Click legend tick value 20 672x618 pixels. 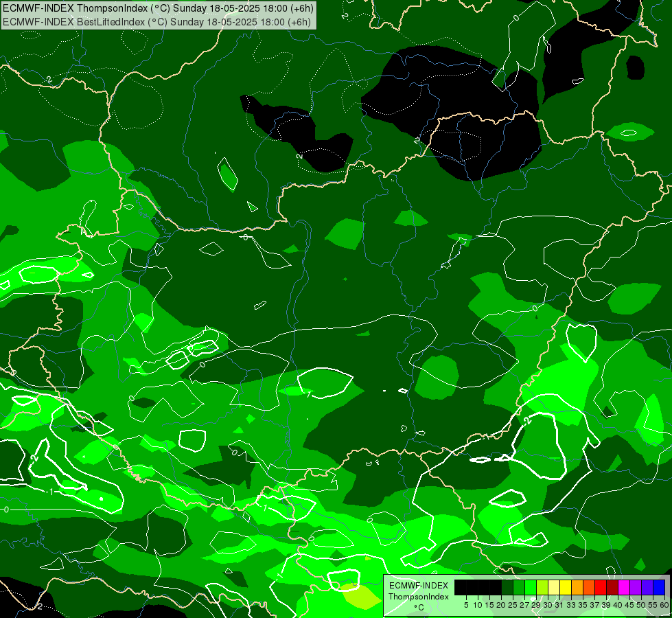501,605
